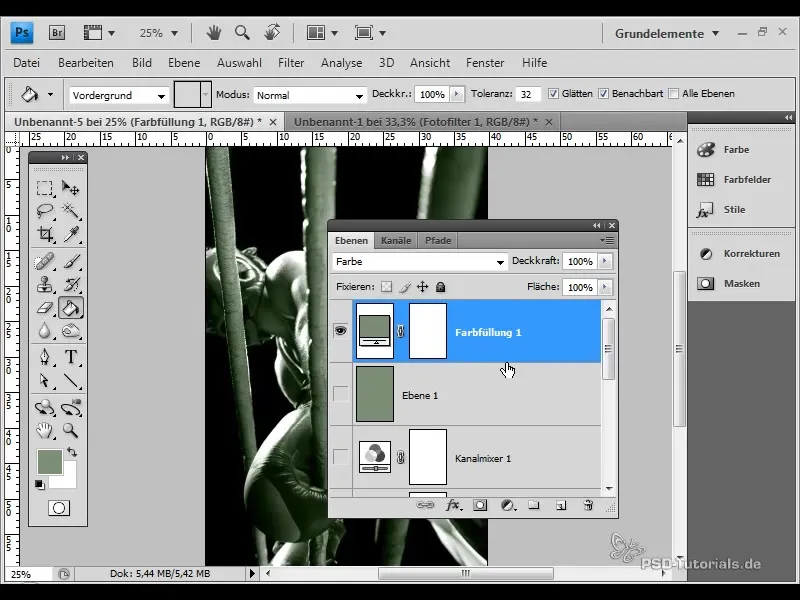Viewport: 800px width, 600px height.
Task: Delete the selected layer
Action: [x=588, y=505]
